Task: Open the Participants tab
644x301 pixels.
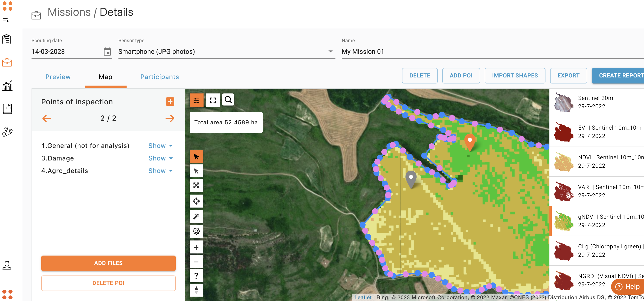Action: (x=159, y=77)
